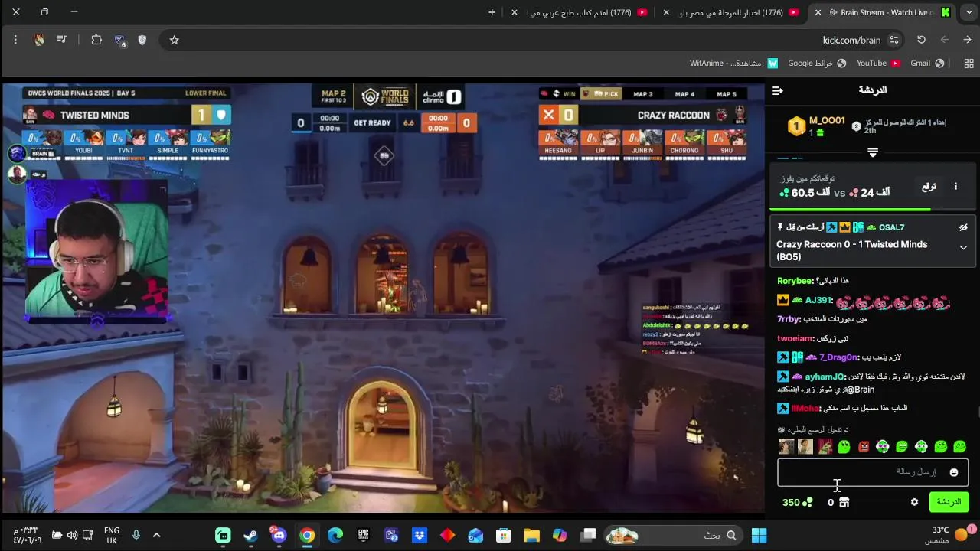Open ayhamJQ's username in chat
980x551 pixels.
(824, 377)
